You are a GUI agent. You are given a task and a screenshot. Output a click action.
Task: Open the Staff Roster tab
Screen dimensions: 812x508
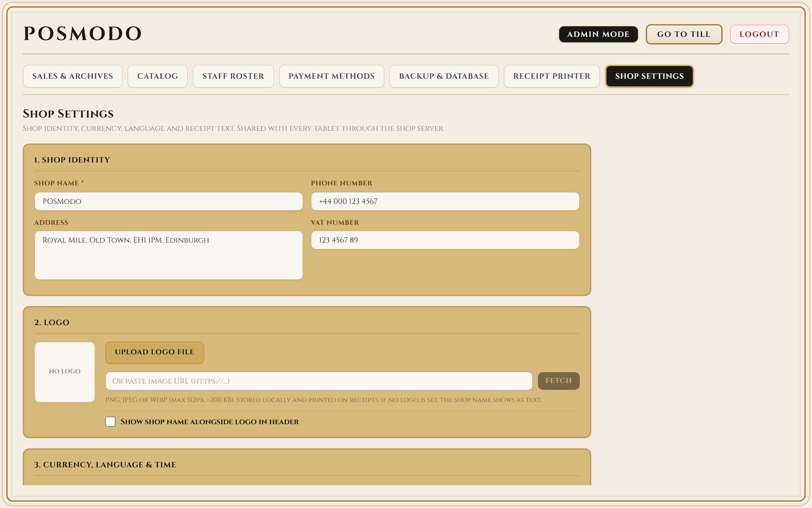click(233, 76)
